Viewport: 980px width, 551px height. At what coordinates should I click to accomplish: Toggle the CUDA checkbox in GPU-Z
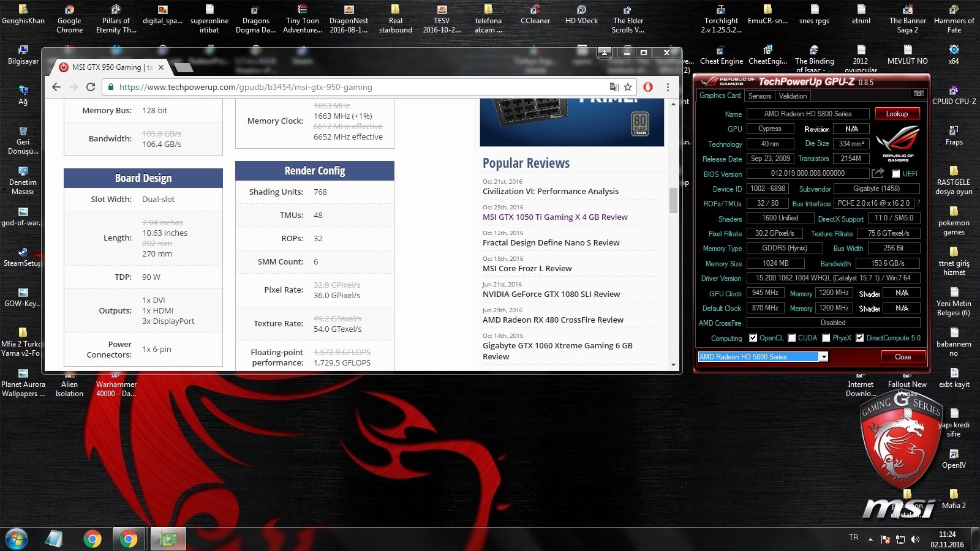tap(792, 338)
